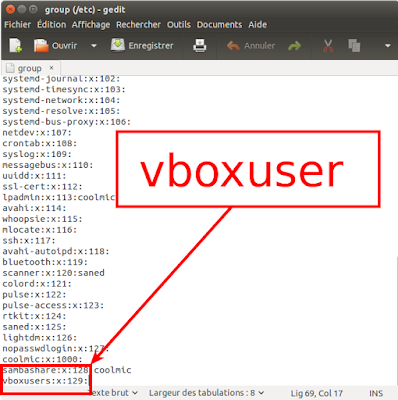Open a file with Ouvrir button
The height and width of the screenshot is (400, 398).
pyautogui.click(x=55, y=46)
